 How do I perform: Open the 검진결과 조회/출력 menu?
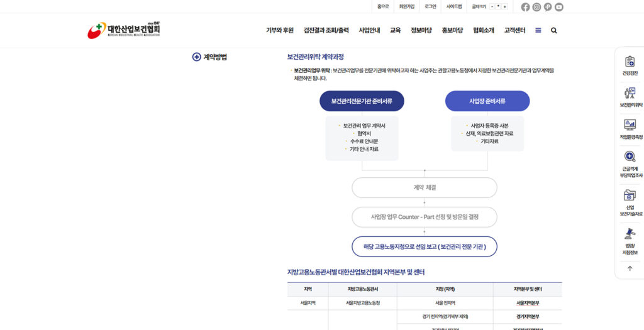click(x=326, y=30)
